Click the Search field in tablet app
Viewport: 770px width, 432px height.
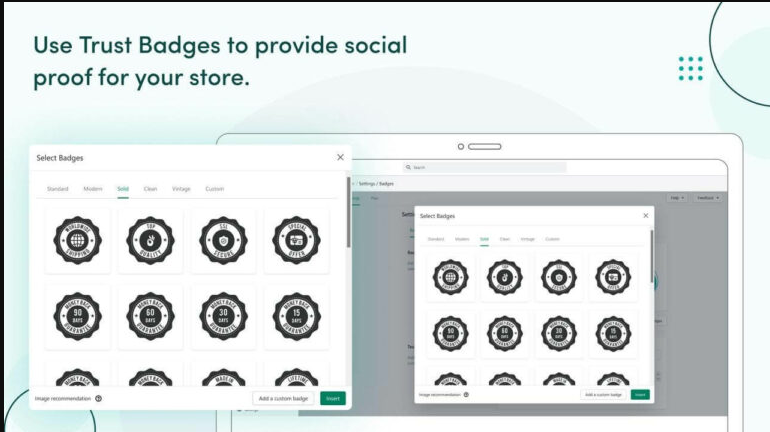[485, 167]
